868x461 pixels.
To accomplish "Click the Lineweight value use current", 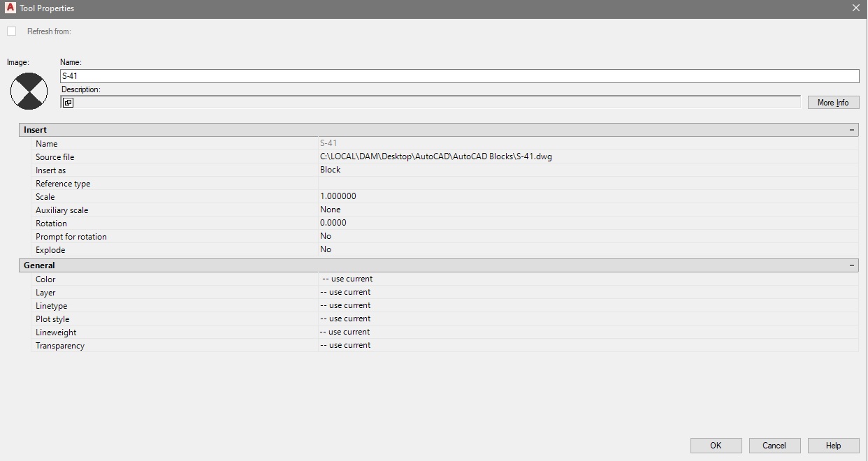I will coord(345,332).
